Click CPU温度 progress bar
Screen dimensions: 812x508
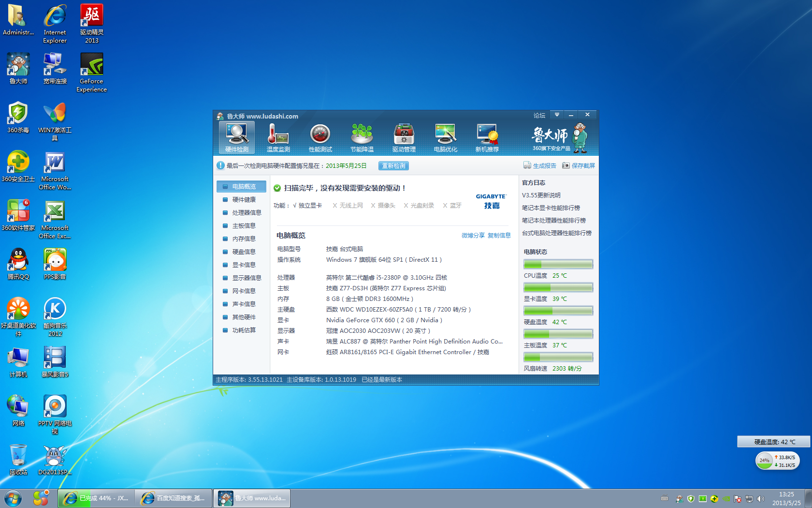pyautogui.click(x=558, y=264)
